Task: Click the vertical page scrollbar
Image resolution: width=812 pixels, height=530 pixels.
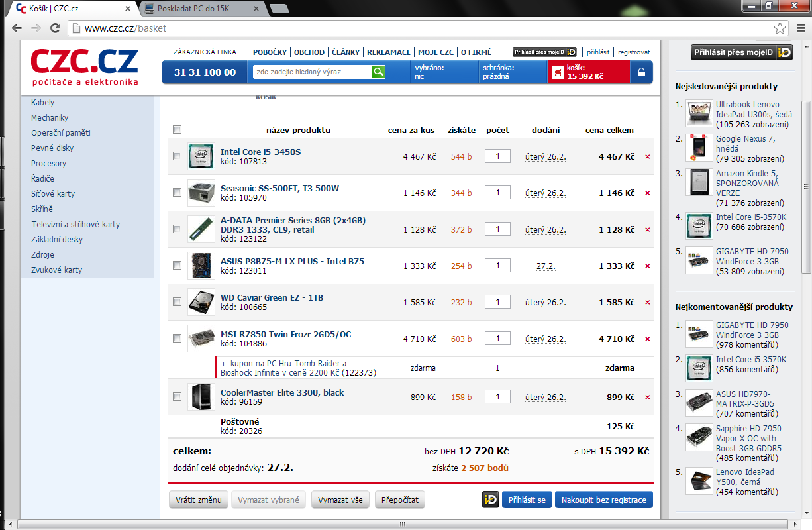Action: 805,187
